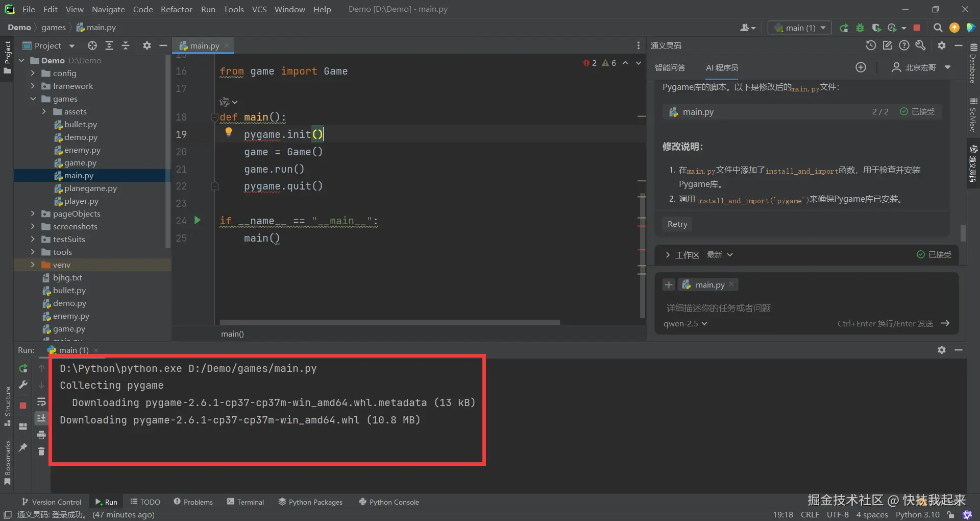Rerun main in Run panel
The width and height of the screenshot is (980, 521).
click(x=23, y=368)
